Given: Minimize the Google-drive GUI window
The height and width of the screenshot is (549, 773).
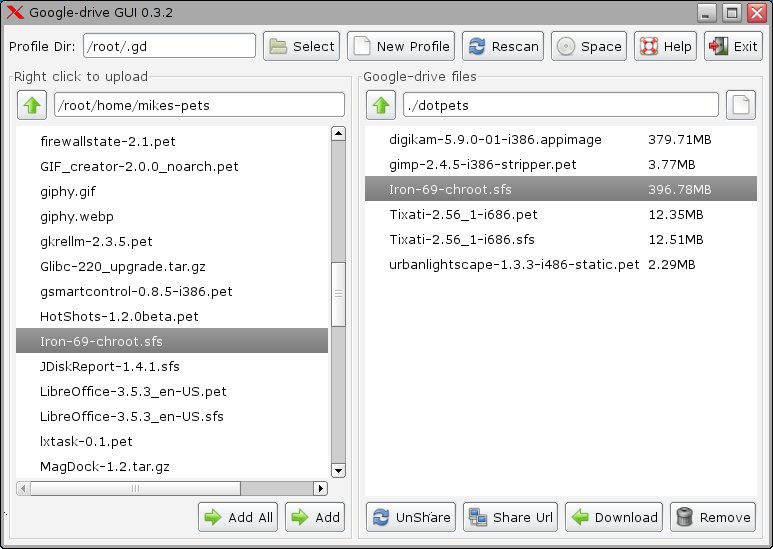Looking at the screenshot, I should 706,13.
